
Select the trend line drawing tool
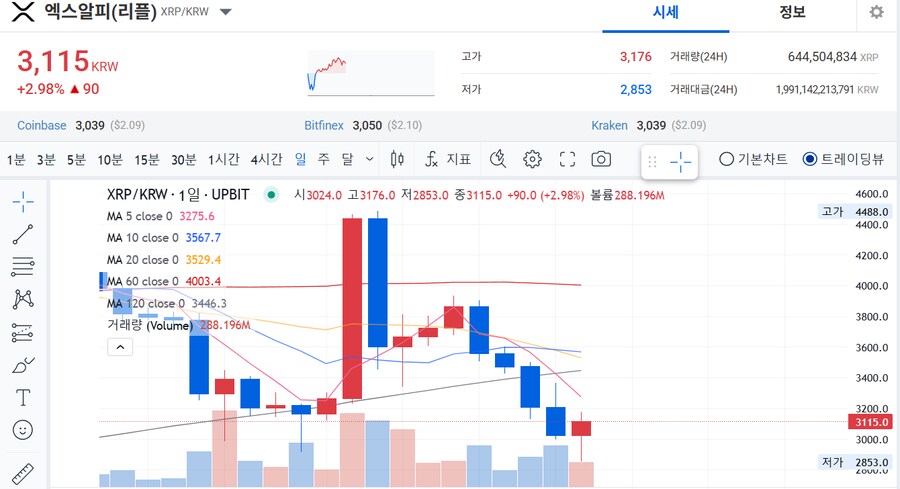point(23,234)
